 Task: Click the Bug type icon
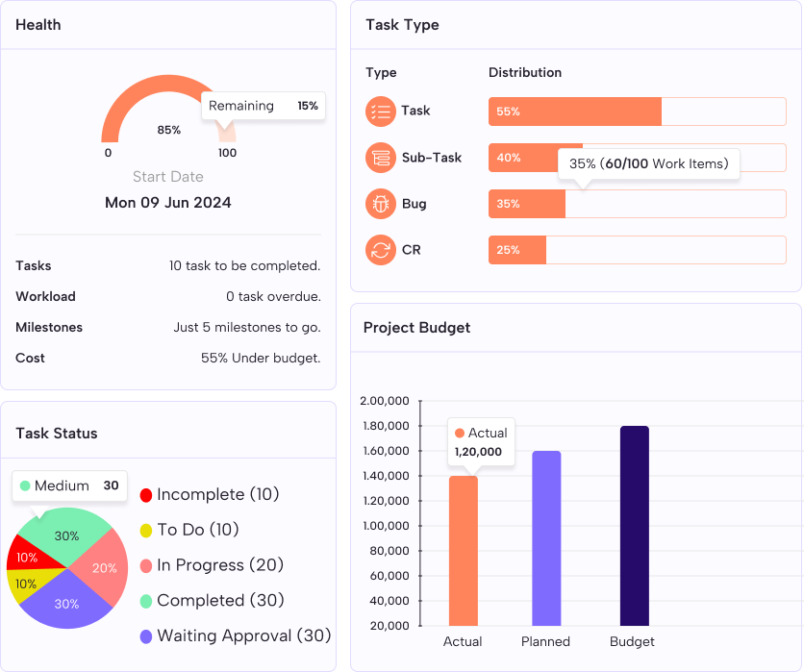click(381, 204)
